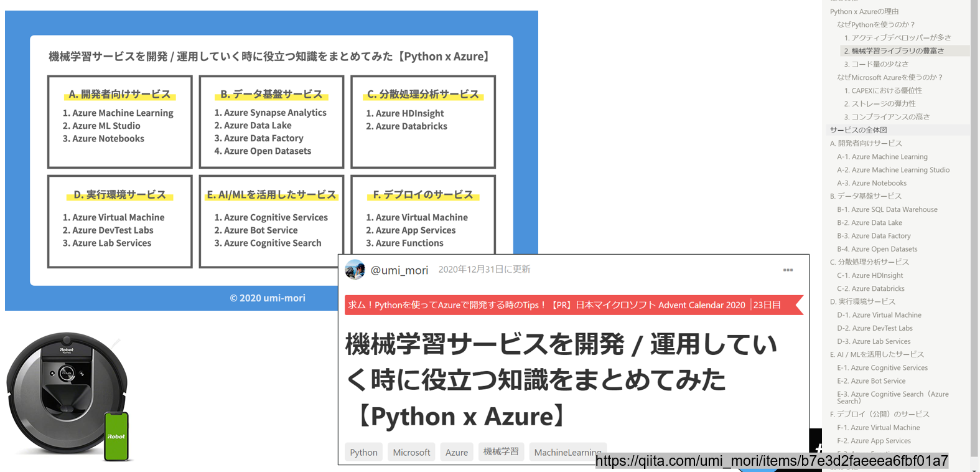Go to '2. ストレージの弾力性' section
This screenshot has width=980, height=472.
pos(880,103)
